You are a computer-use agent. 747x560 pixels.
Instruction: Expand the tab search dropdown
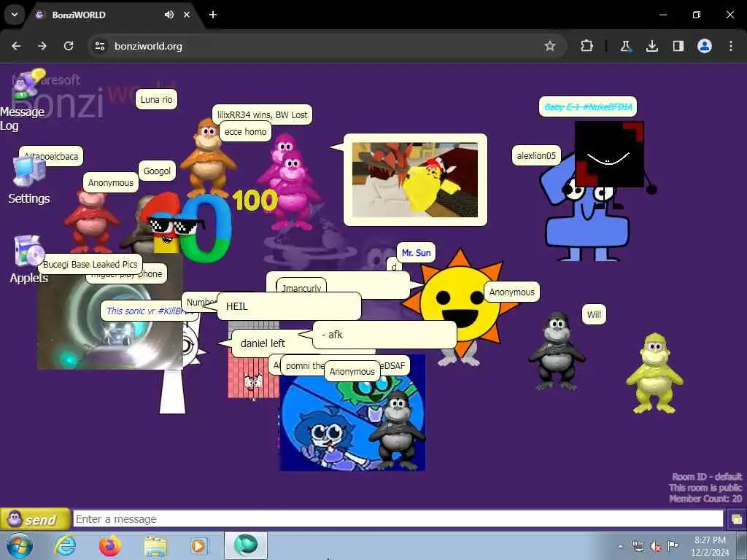click(x=15, y=15)
